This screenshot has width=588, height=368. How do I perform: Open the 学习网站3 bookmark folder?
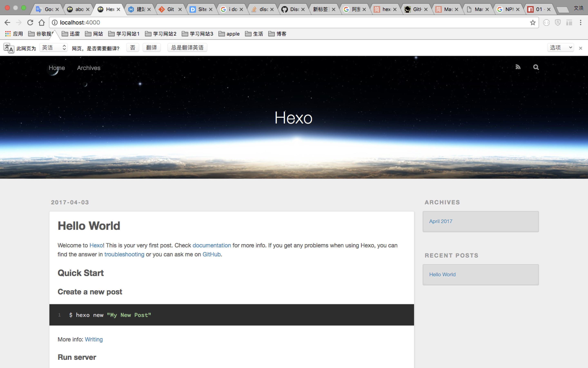pyautogui.click(x=198, y=34)
